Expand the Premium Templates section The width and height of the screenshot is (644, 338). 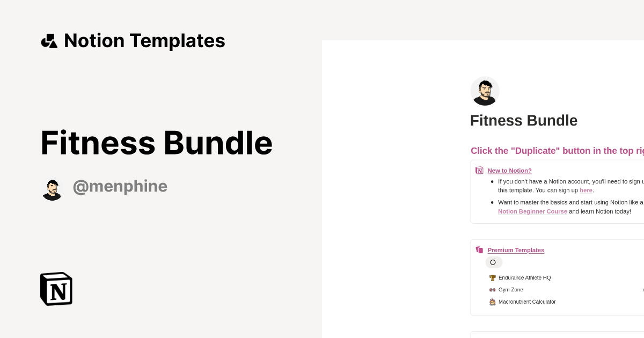[516, 250]
